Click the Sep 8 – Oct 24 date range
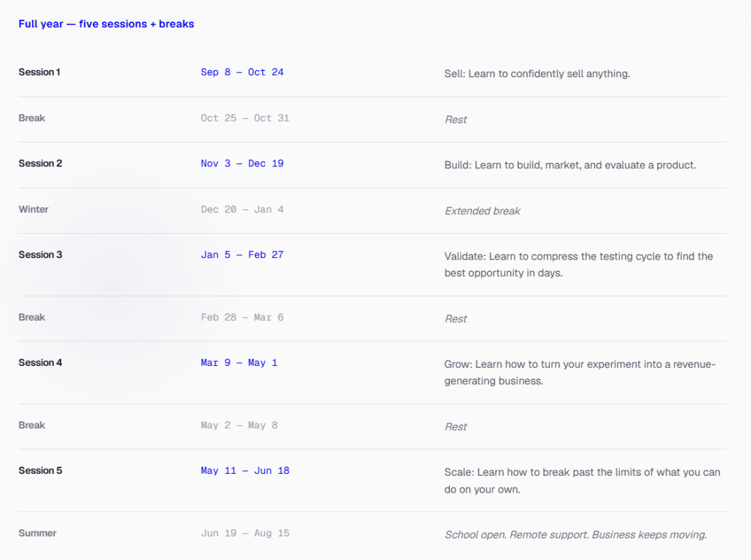 point(242,72)
